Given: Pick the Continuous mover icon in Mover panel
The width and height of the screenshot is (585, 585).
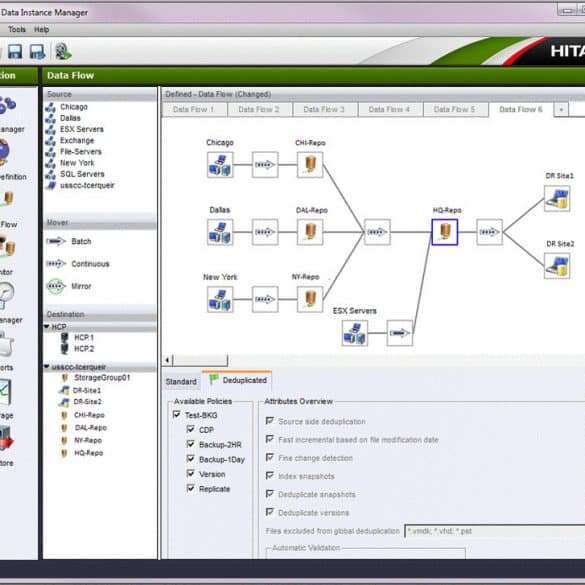Looking at the screenshot, I should pyautogui.click(x=56, y=264).
